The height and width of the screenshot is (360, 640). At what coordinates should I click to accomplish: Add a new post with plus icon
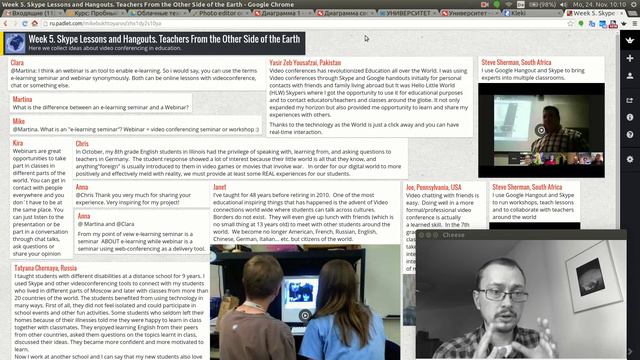[630, 58]
